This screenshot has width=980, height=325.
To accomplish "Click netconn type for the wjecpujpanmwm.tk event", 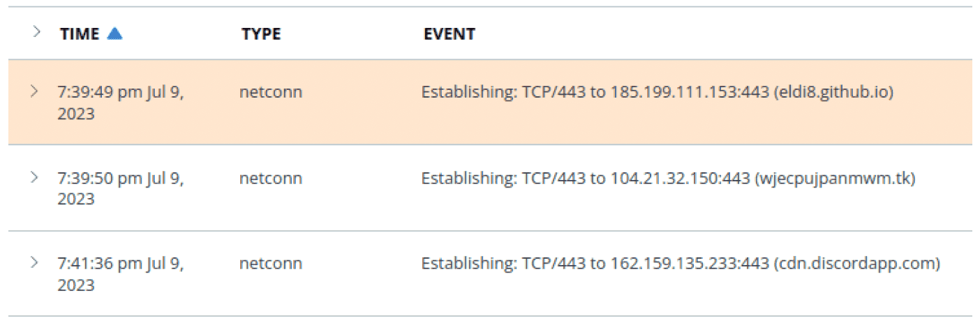I will (x=271, y=179).
